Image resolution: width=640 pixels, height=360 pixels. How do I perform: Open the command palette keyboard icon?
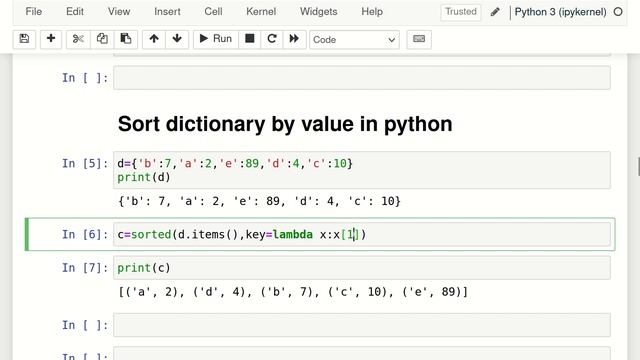419,39
